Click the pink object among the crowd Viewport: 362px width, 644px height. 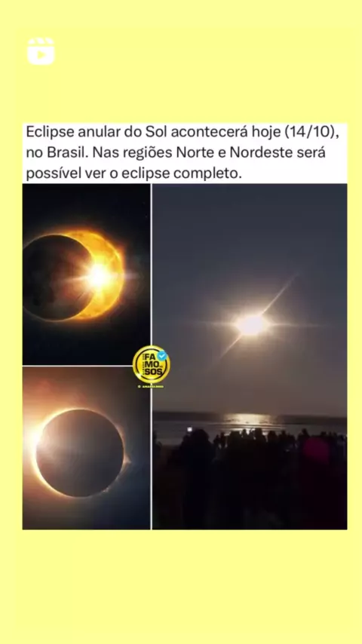tap(317, 451)
